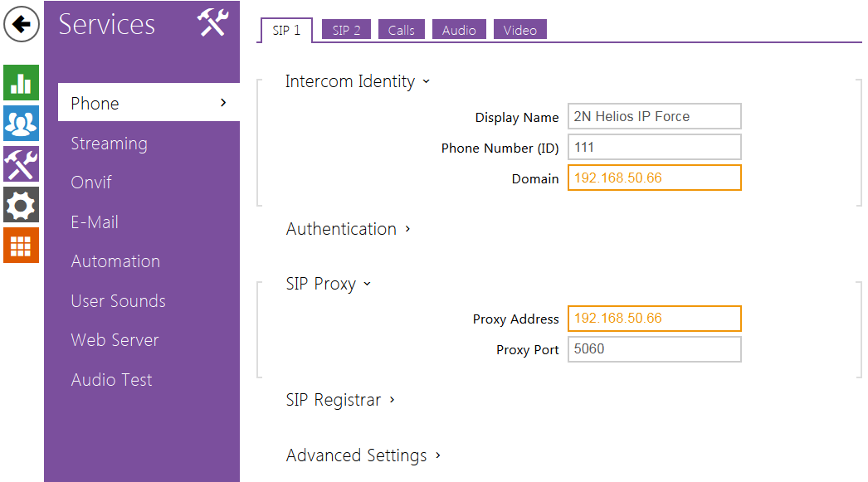
Task: Open the System gear icon
Action: pos(21,204)
